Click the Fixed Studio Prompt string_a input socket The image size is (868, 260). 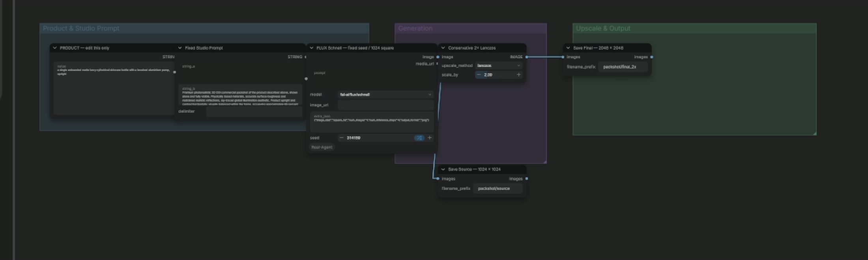[x=175, y=72]
